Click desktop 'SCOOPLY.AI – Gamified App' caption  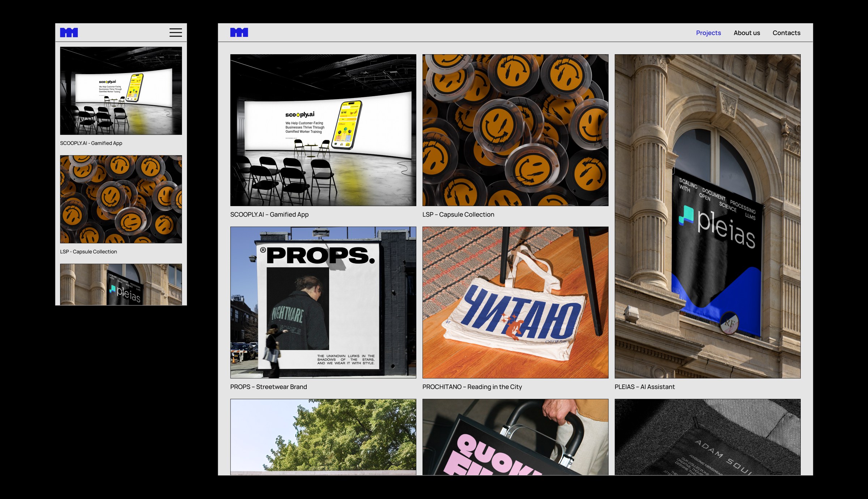coord(269,214)
